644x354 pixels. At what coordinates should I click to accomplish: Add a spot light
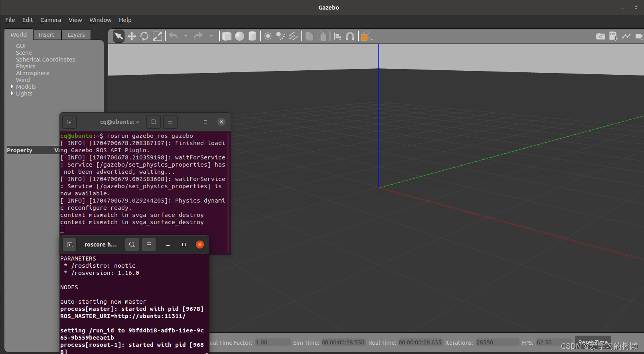(x=281, y=36)
